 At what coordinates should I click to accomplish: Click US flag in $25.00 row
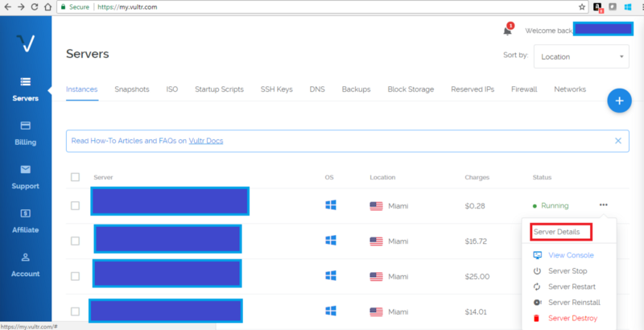tap(376, 277)
